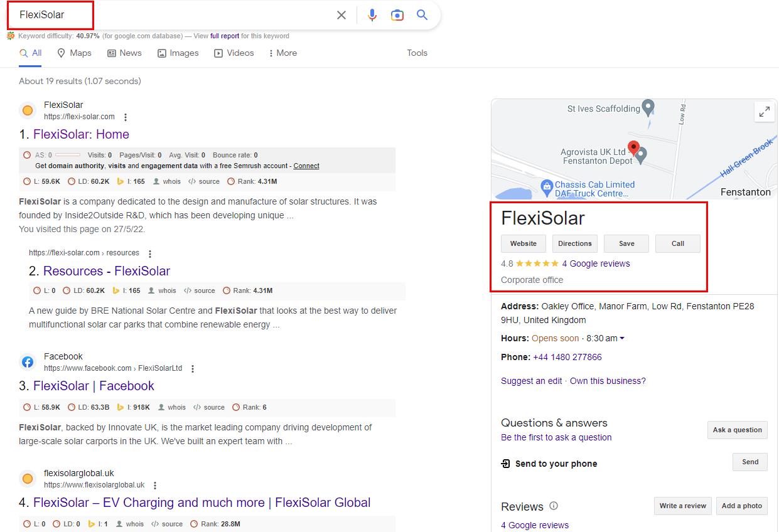Click the Website button in knowledge panel
The image size is (779, 532).
click(x=524, y=243)
